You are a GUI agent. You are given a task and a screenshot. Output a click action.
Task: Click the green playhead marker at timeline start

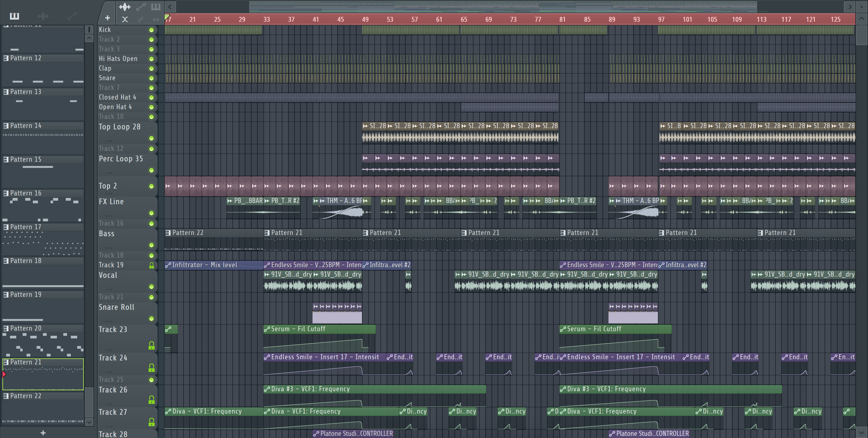click(166, 17)
